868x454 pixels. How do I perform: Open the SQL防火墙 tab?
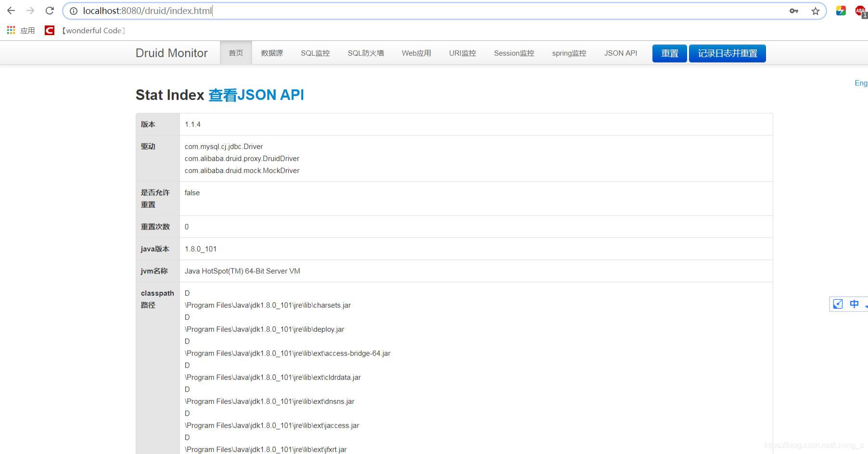click(366, 53)
